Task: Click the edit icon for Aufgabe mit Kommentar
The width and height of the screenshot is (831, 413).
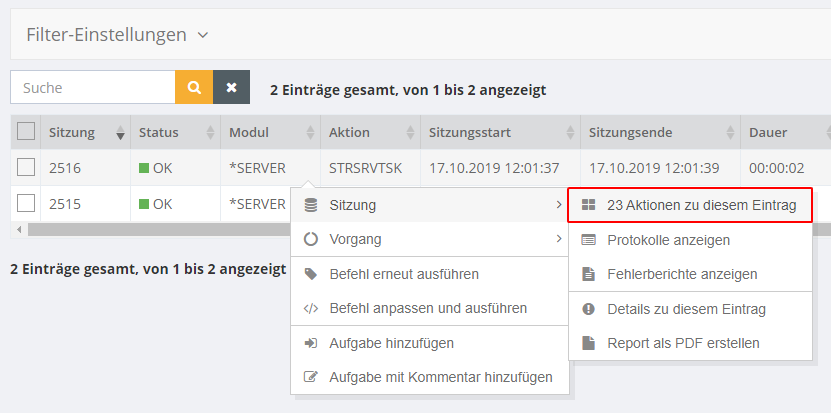Action: pos(310,377)
